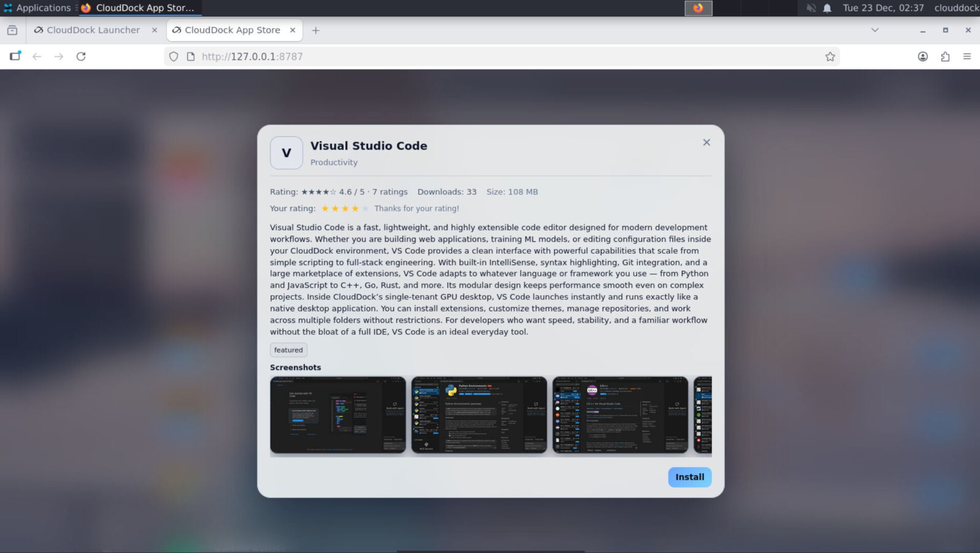Image resolution: width=980 pixels, height=553 pixels.
Task: Navigate back using the back arrow
Action: click(36, 56)
